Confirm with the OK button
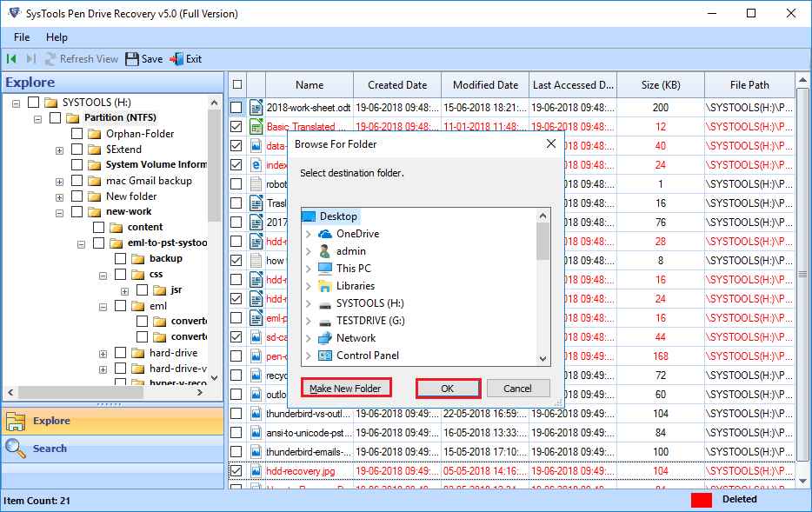The height and width of the screenshot is (512, 812). click(448, 389)
